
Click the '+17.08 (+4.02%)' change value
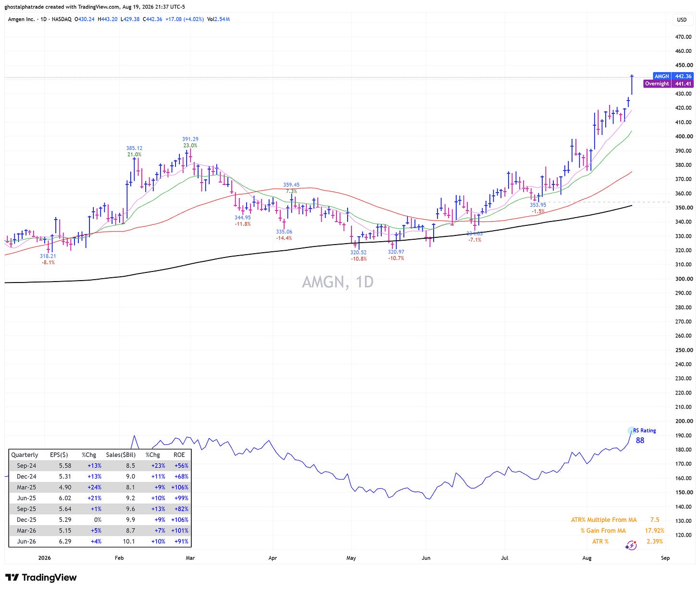pyautogui.click(x=184, y=19)
